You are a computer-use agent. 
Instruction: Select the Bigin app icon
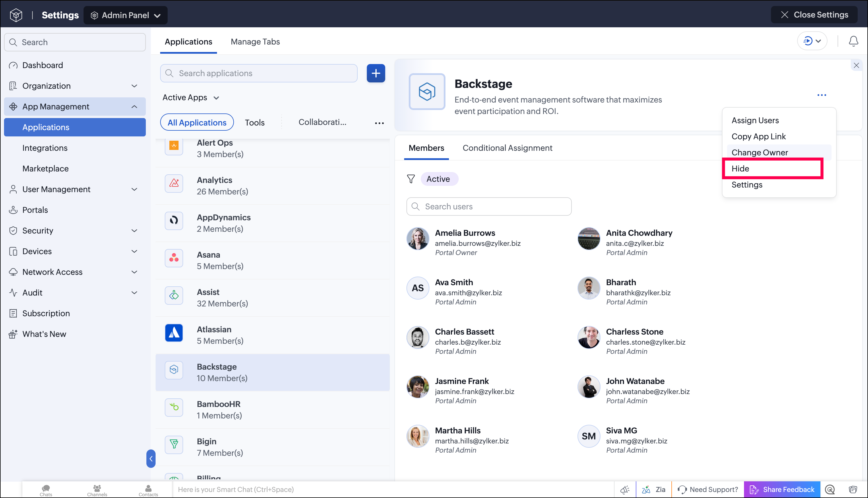174,444
